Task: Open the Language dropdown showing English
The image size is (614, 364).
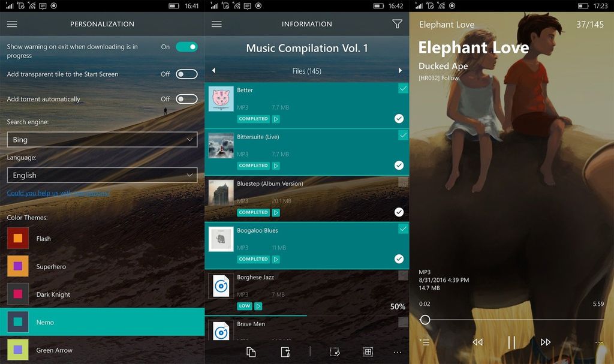Action: click(x=102, y=175)
